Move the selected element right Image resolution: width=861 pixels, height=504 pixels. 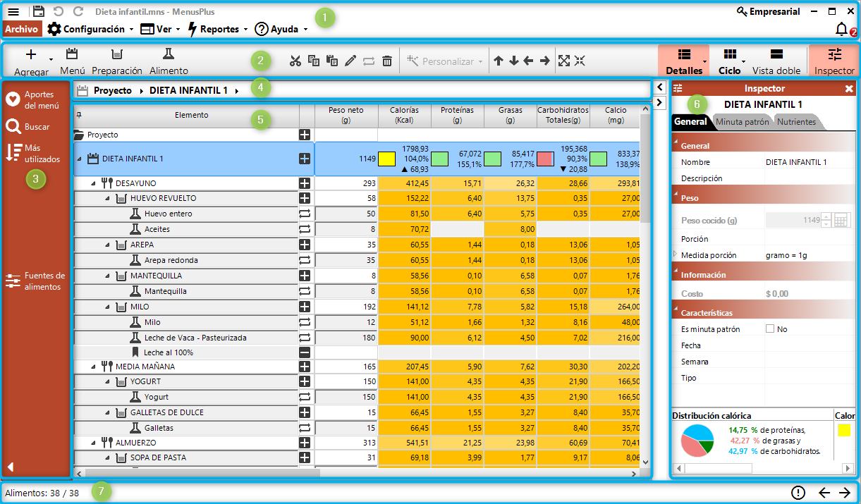click(544, 61)
